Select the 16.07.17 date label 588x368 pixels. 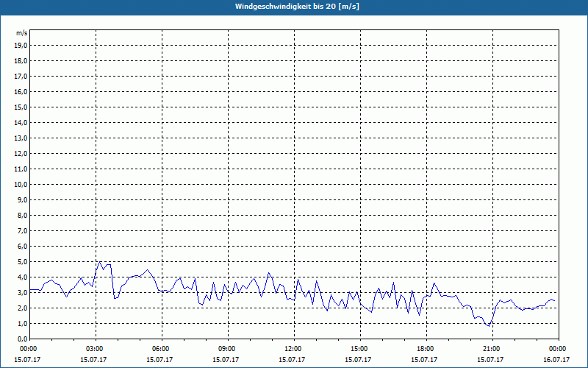pyautogui.click(x=556, y=360)
